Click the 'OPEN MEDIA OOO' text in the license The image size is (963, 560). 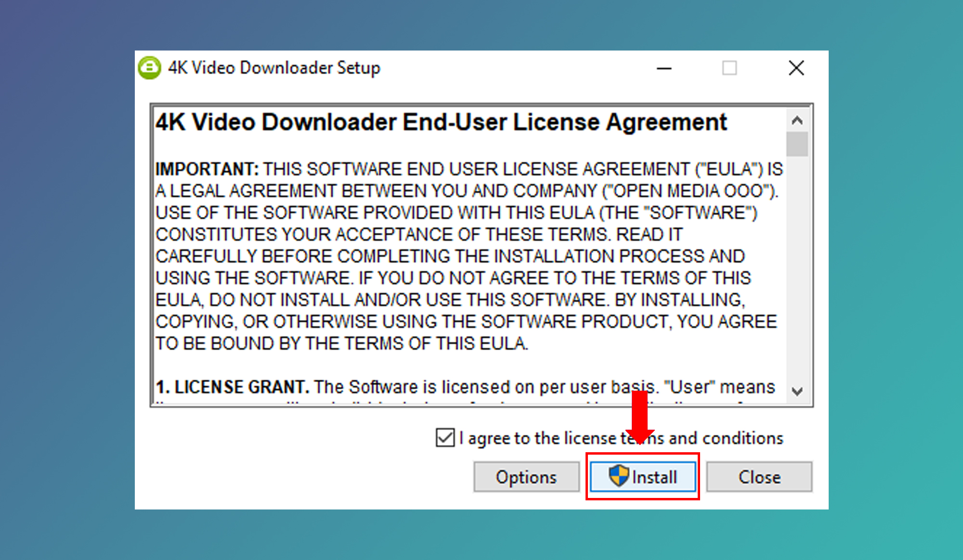pos(688,191)
